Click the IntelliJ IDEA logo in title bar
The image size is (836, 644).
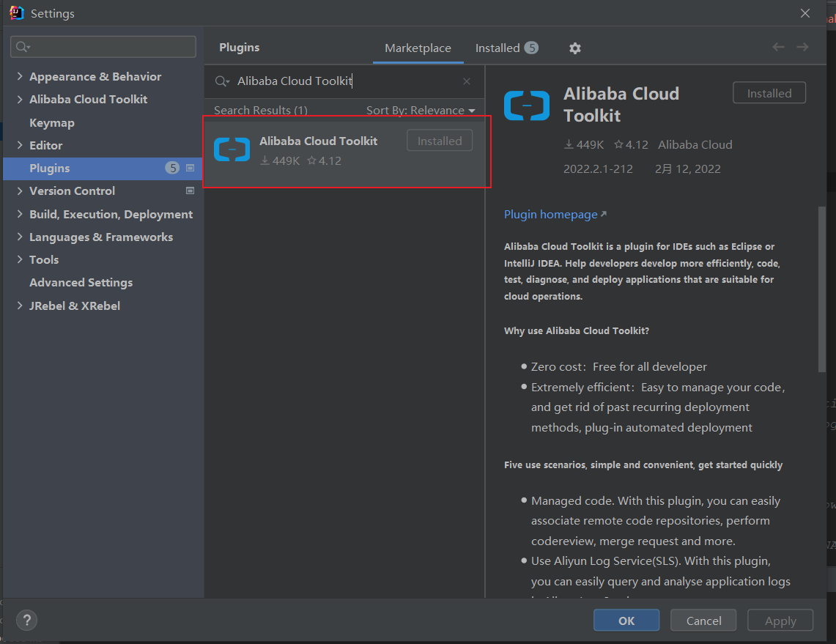[17, 12]
